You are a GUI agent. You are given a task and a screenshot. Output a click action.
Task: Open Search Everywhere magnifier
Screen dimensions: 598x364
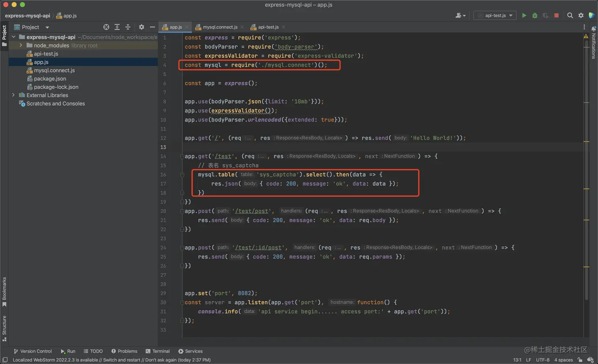pos(570,15)
